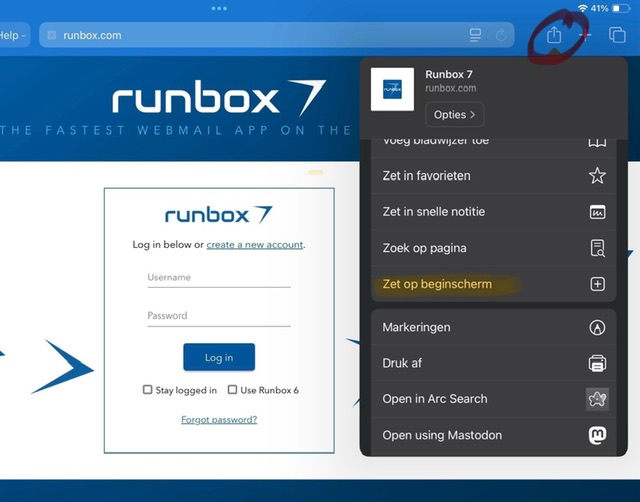640x502 pixels.
Task: Follow the Forgot password? link
Action: coord(219,420)
